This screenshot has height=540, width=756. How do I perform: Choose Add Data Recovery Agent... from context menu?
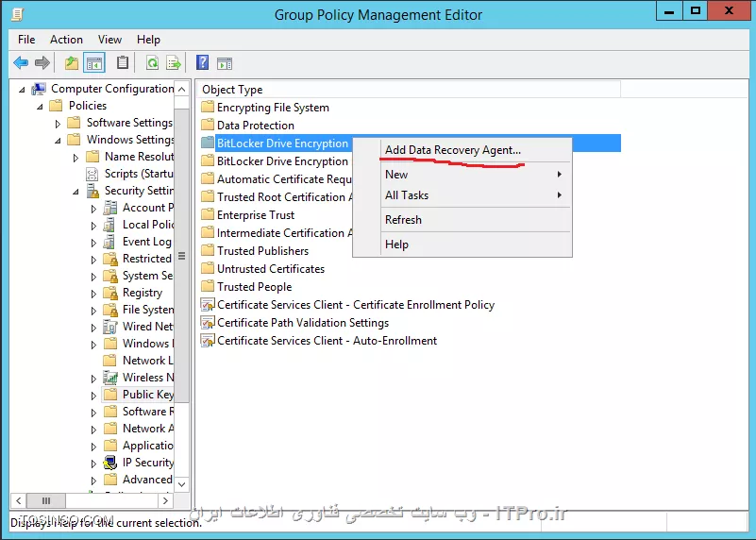click(x=462, y=150)
